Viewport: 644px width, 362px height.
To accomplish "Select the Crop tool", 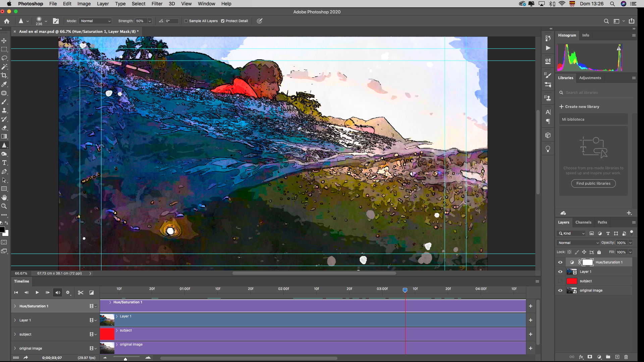I will click(4, 75).
